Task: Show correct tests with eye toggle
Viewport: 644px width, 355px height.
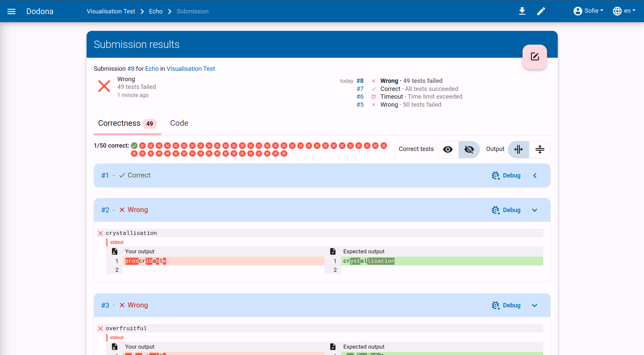Action: tap(448, 149)
